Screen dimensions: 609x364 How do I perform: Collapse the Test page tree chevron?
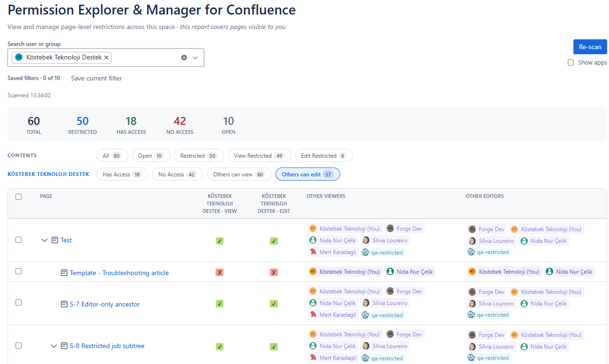(x=45, y=240)
